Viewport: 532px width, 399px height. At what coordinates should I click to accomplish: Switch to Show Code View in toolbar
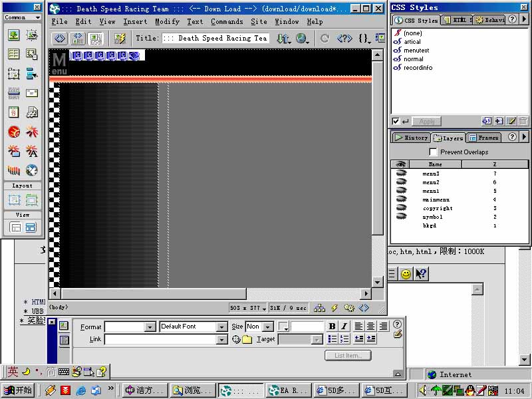pyautogui.click(x=59, y=39)
